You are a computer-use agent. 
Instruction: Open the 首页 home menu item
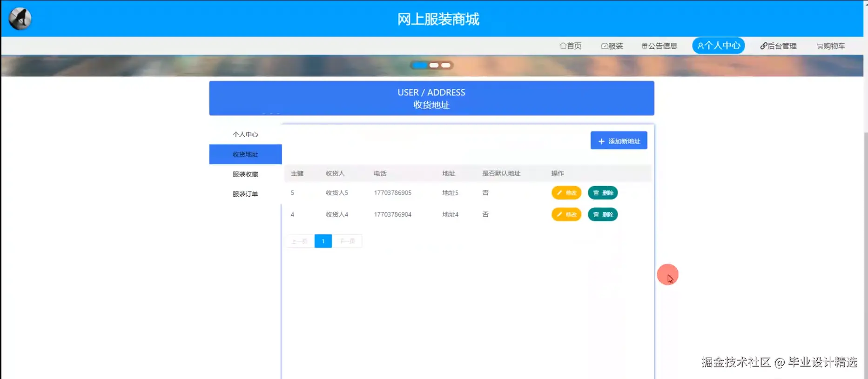[570, 46]
